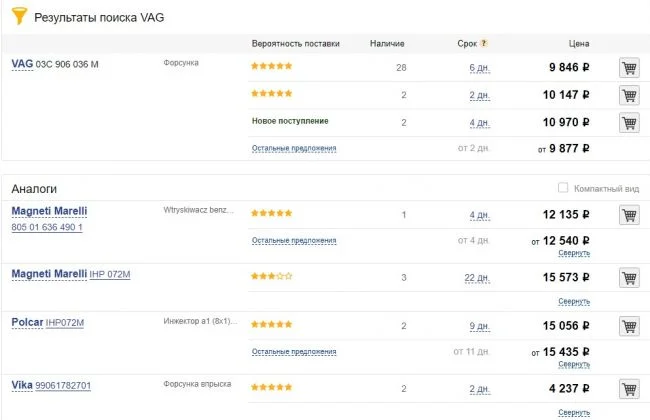Expand Остальные предложения for the VAG part

[294, 148]
